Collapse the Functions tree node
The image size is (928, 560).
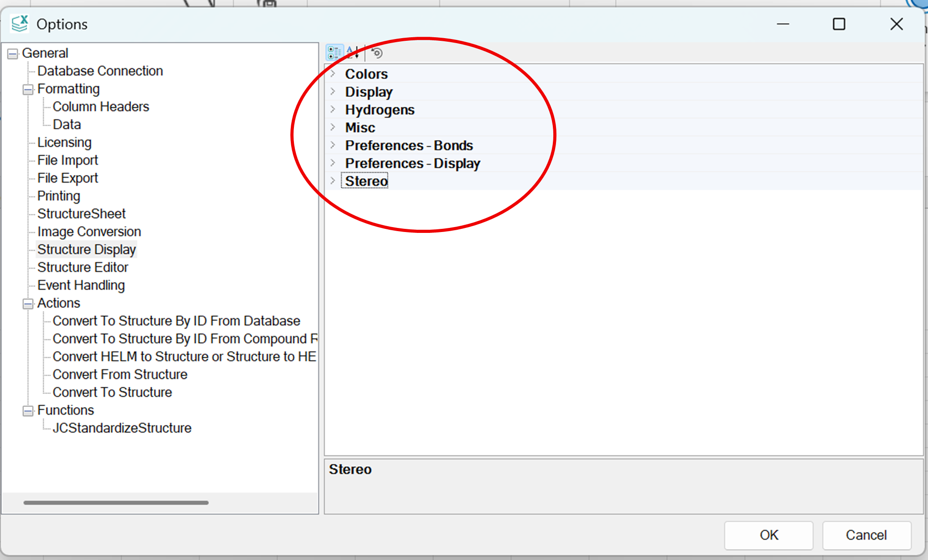[x=28, y=411]
